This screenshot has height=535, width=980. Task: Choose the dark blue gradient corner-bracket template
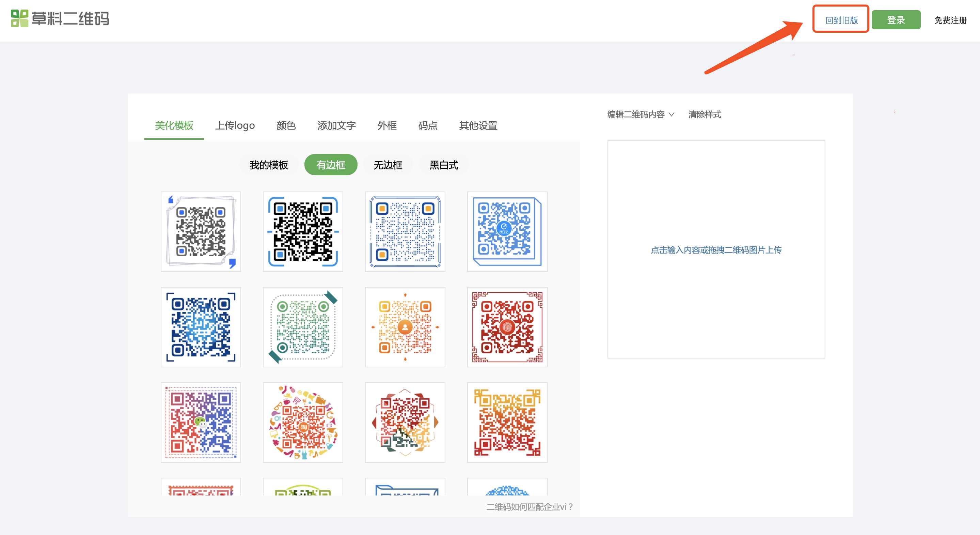[x=201, y=327]
